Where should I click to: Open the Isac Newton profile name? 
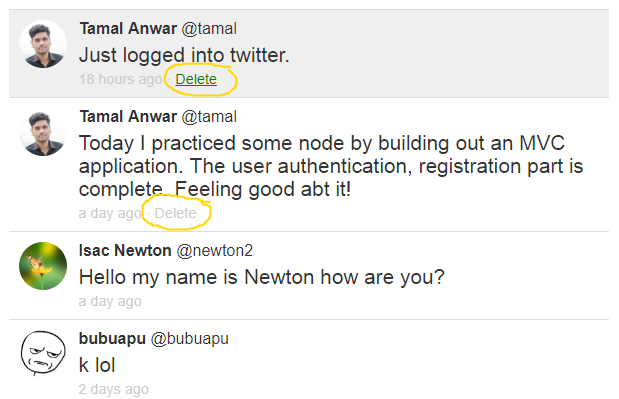coord(125,251)
